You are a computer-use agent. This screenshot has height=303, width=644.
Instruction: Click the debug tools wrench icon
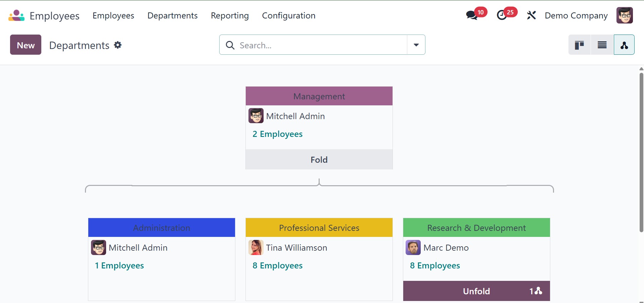point(531,15)
